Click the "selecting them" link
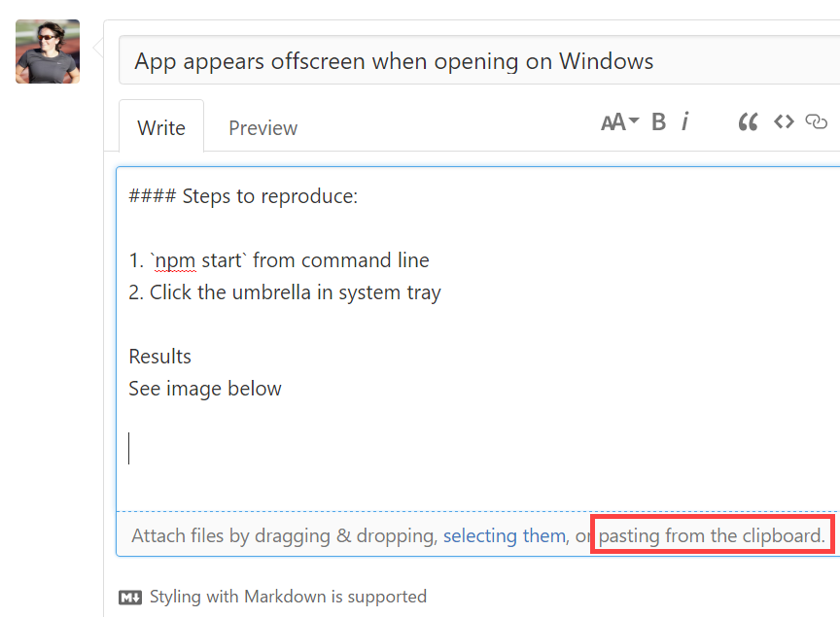 coord(504,535)
